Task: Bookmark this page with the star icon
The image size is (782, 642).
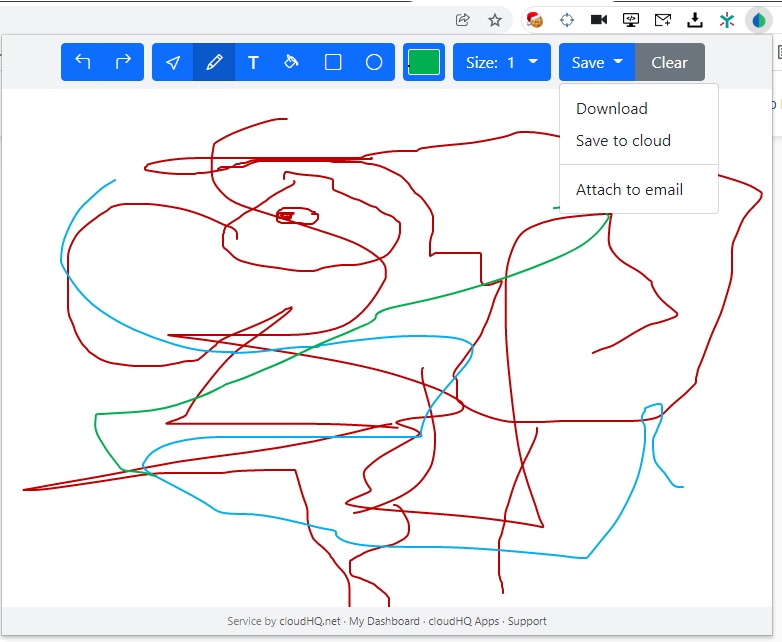Action: [495, 20]
